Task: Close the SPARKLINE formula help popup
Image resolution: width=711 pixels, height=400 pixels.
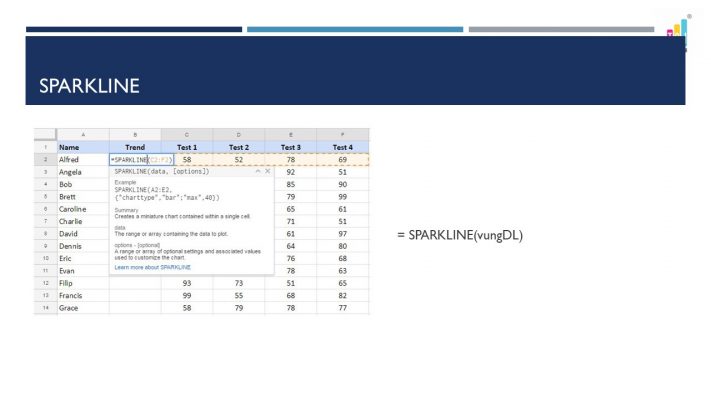Action: point(267,172)
